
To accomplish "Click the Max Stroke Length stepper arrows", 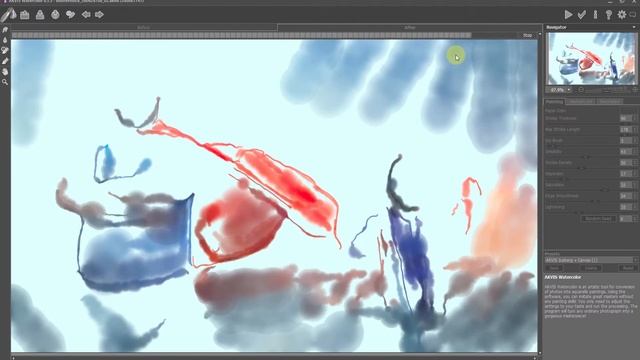I will point(635,129).
